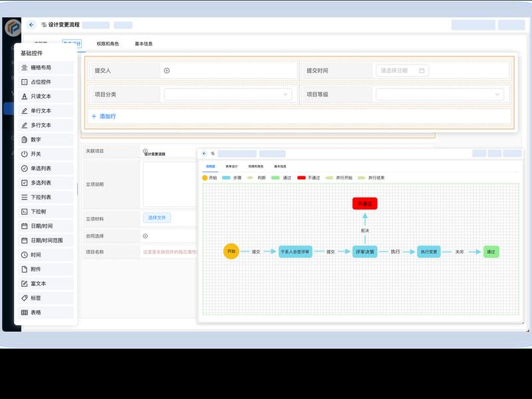Select the 时间 clock control
Screen dimensions: 532x399
coord(45,255)
